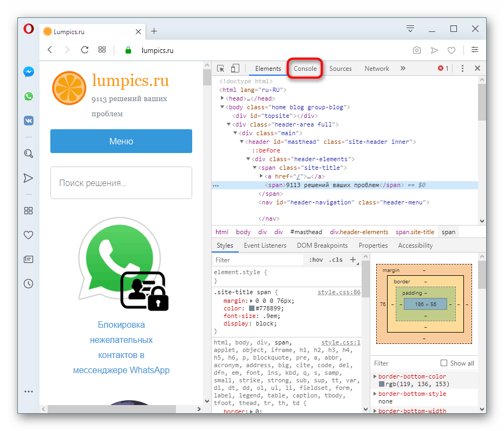Click the red error counter badge
The height and width of the screenshot is (431, 504).
click(x=443, y=68)
